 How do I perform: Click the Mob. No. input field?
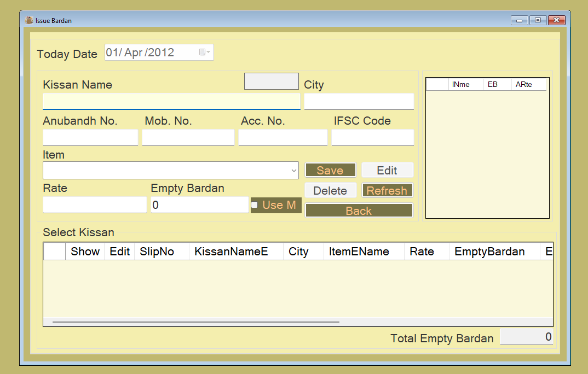pyautogui.click(x=188, y=137)
